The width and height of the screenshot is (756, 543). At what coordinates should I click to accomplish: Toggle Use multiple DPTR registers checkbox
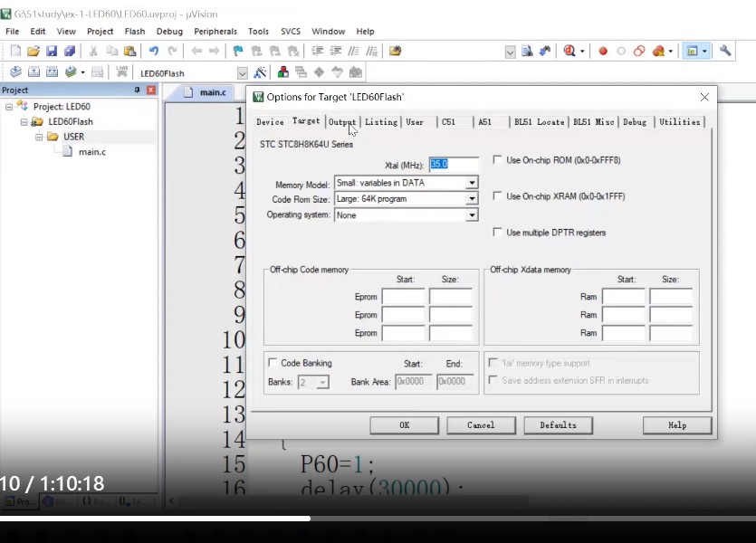pos(497,233)
